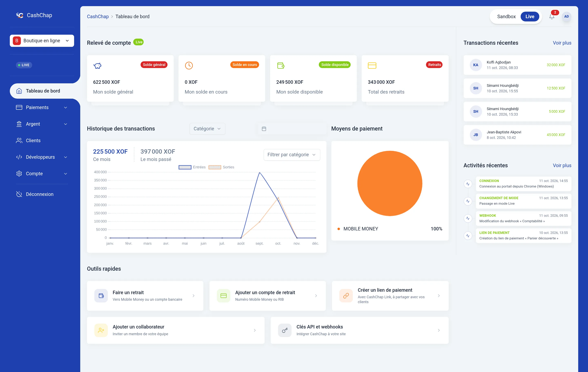Click the CashChap logo icon

tap(20, 15)
